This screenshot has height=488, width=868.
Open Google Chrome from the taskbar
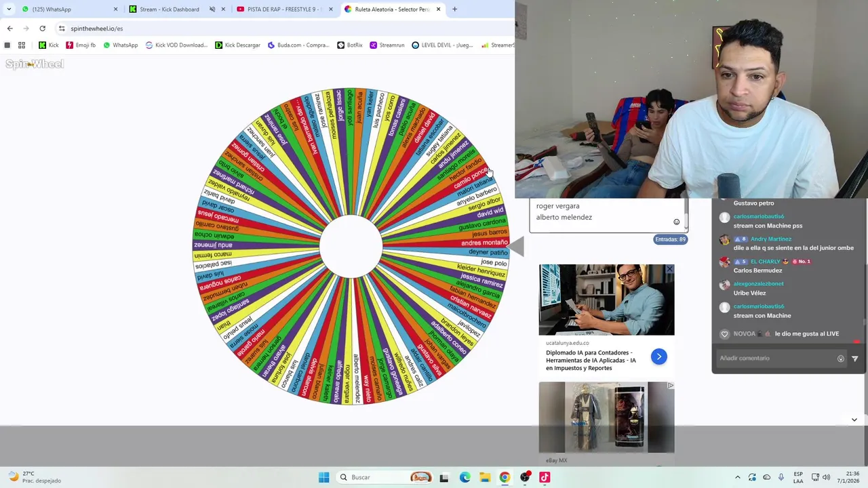[505, 477]
